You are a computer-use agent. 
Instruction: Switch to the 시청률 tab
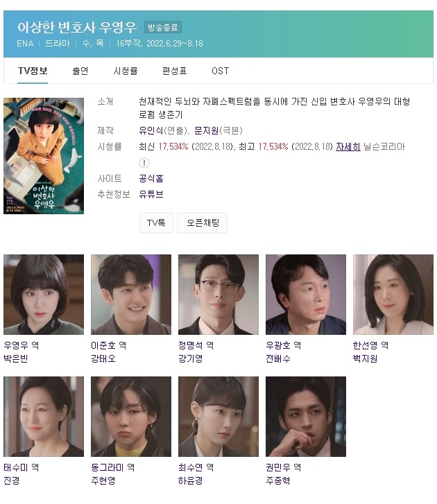click(x=126, y=71)
